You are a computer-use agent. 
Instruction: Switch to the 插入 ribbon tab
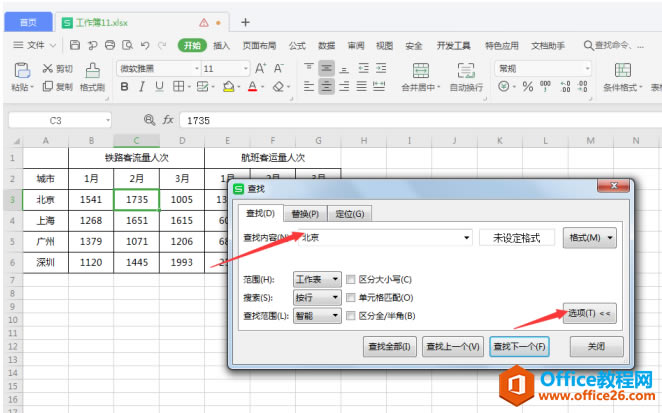[x=221, y=46]
